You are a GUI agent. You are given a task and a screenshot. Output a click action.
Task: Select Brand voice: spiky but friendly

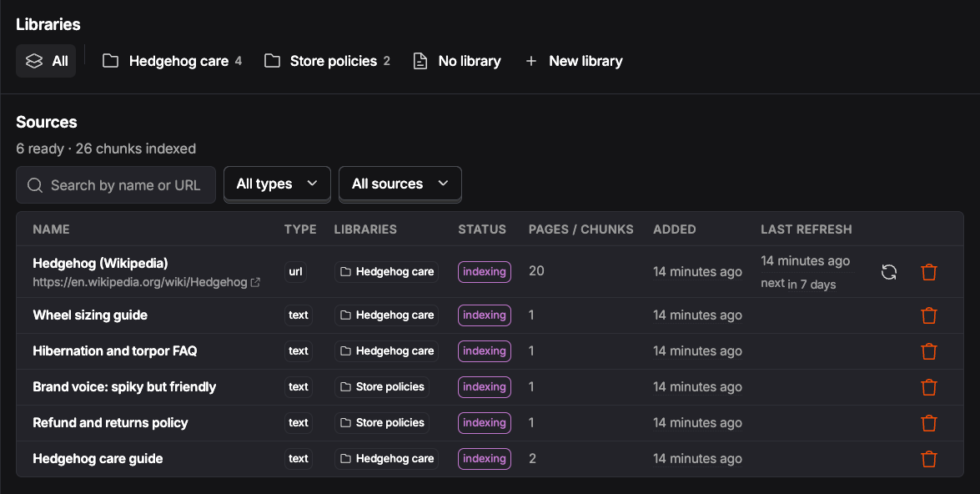(x=124, y=387)
